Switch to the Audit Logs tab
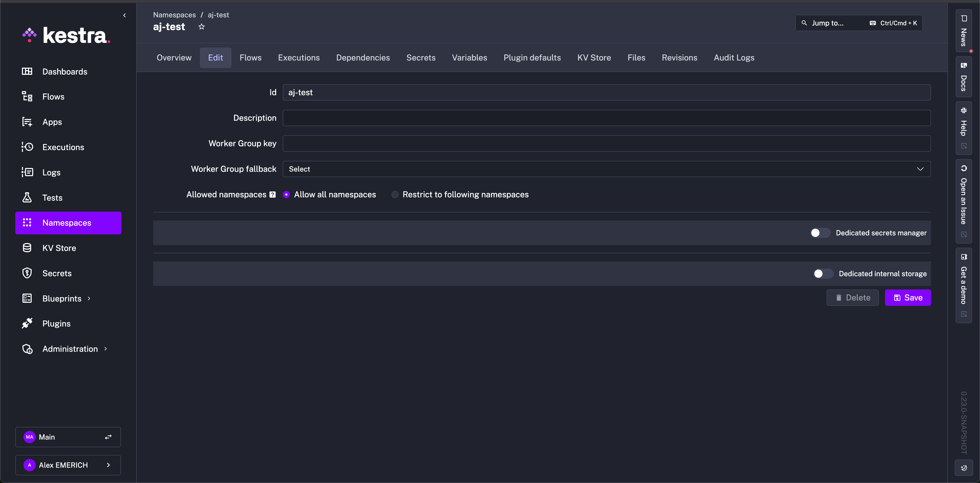The width and height of the screenshot is (980, 483). tap(734, 58)
